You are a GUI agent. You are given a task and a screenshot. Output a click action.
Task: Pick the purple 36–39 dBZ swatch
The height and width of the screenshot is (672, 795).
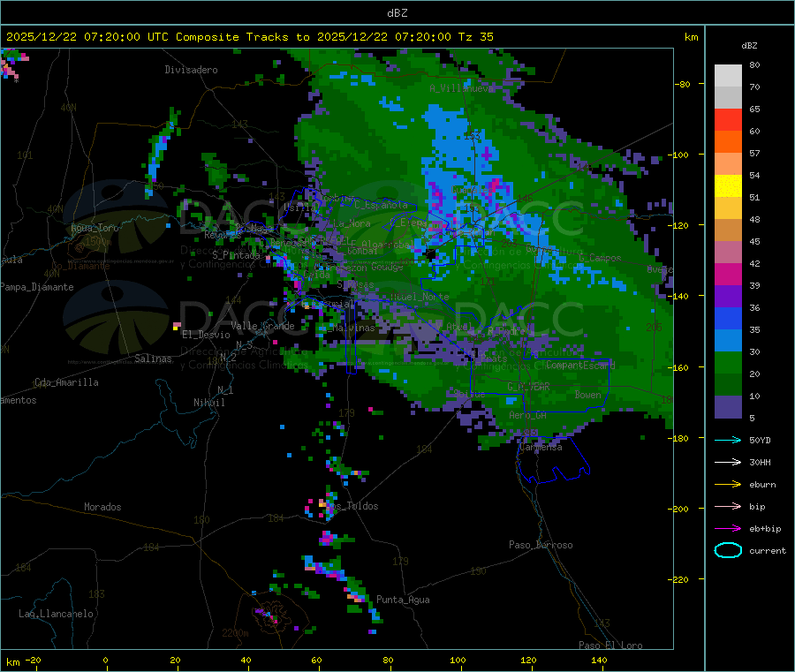tap(728, 297)
